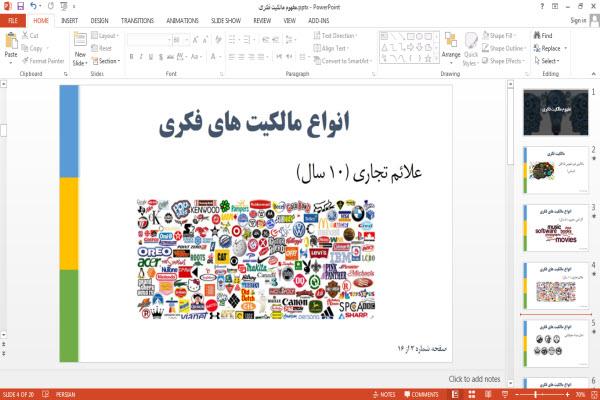Click 'Click to add notes' area
The image size is (600, 400).
[474, 379]
